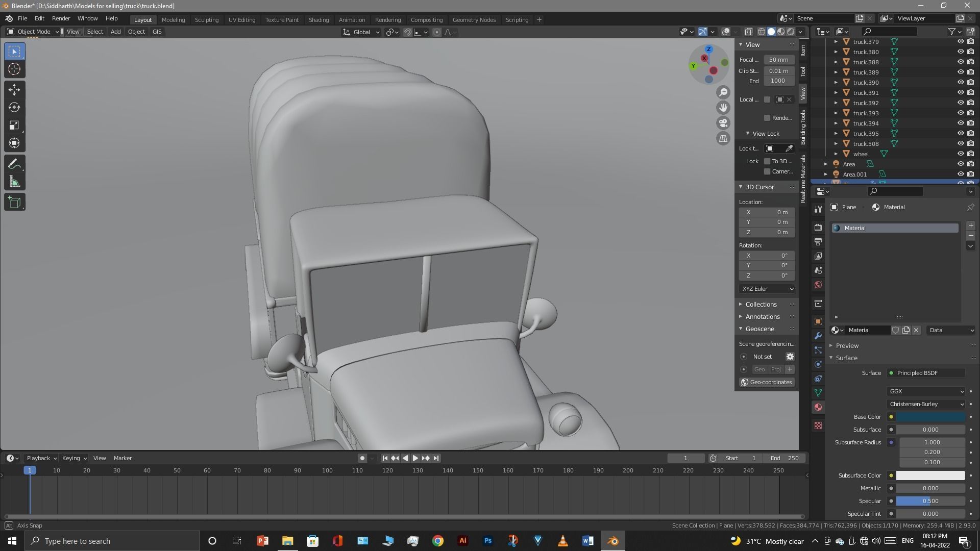Click the Focal Length 50 mm field
The width and height of the screenshot is (980, 551).
coord(778,60)
